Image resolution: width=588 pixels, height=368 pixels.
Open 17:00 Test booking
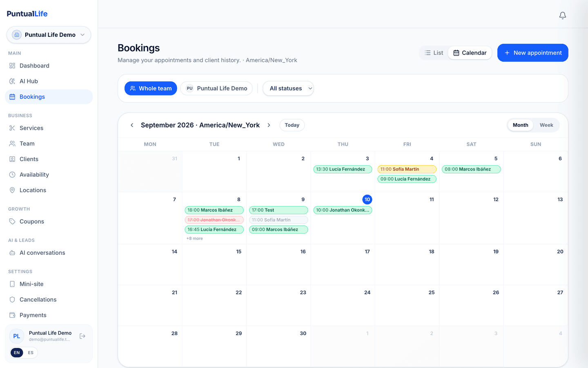click(x=278, y=210)
